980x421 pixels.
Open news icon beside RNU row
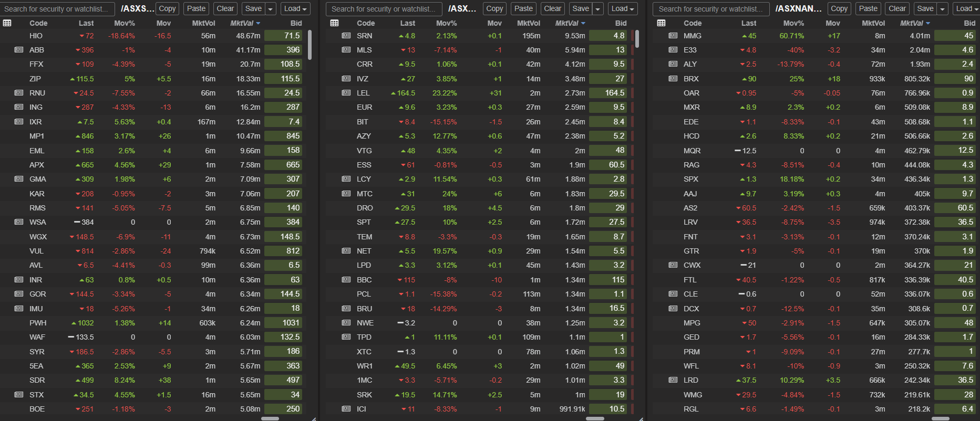(19, 93)
